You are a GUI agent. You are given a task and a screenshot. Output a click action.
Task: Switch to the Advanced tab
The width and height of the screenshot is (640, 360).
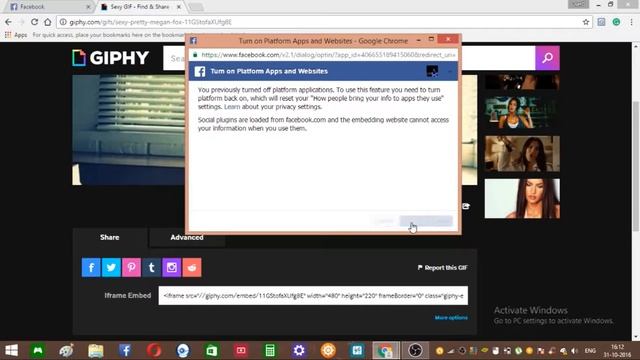coord(187,238)
